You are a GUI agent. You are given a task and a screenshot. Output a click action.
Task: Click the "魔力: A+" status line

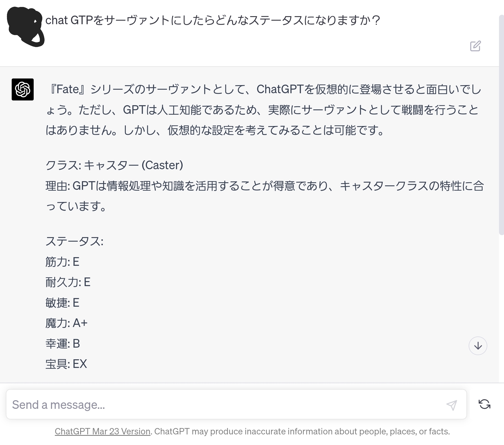(x=66, y=323)
